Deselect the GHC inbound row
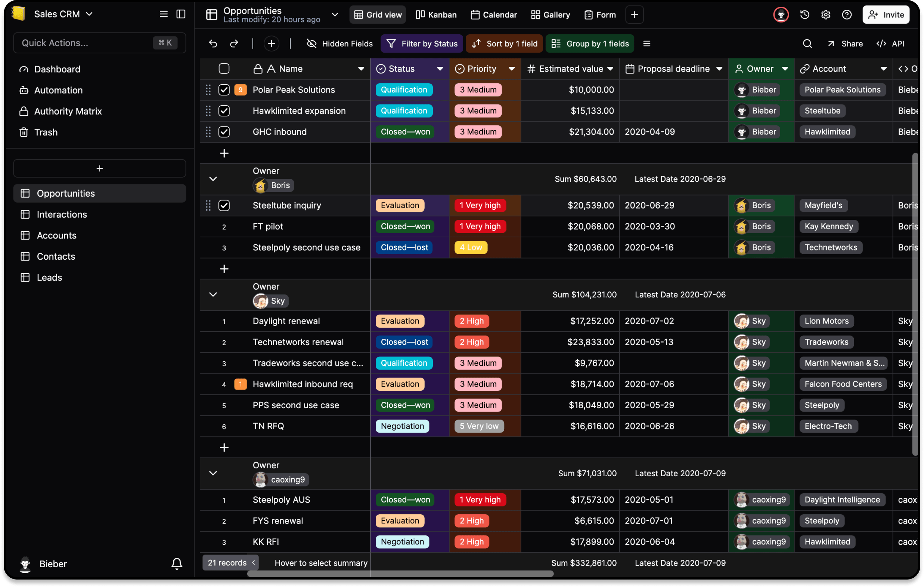This screenshot has width=924, height=587. point(224,131)
